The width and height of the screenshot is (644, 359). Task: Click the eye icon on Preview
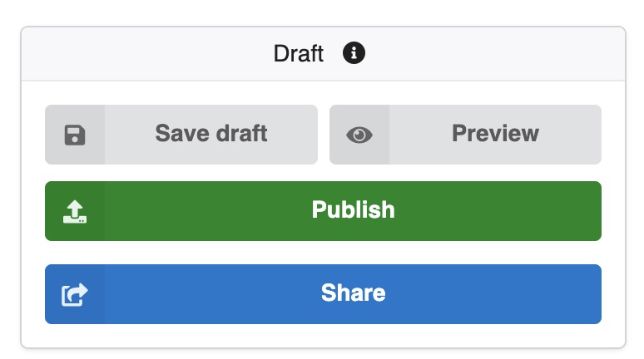pos(359,135)
